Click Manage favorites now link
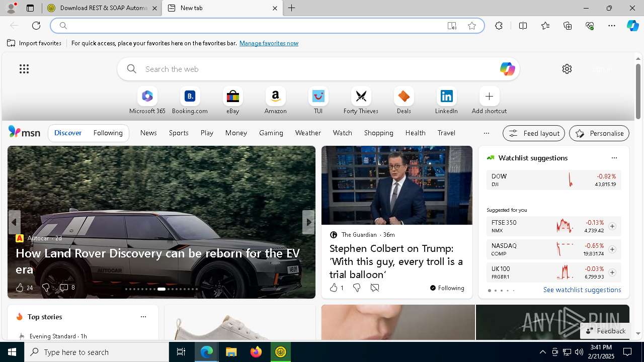This screenshot has height=362, width=644. point(269,43)
